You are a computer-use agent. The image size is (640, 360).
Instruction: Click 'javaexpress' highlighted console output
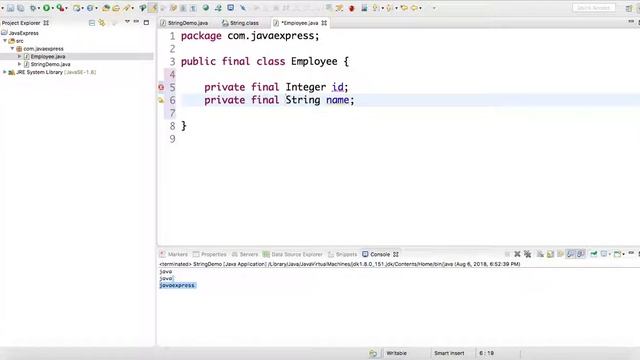tap(177, 285)
